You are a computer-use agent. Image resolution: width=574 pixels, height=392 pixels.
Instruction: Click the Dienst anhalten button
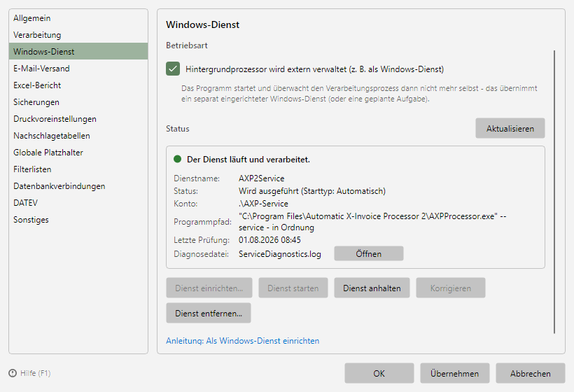click(372, 288)
